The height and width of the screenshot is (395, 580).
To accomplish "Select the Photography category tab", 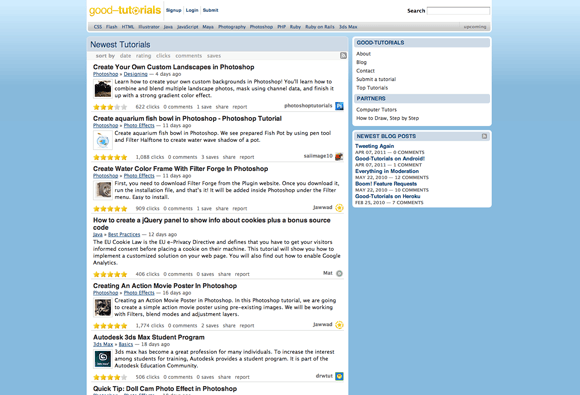I will 232,27.
